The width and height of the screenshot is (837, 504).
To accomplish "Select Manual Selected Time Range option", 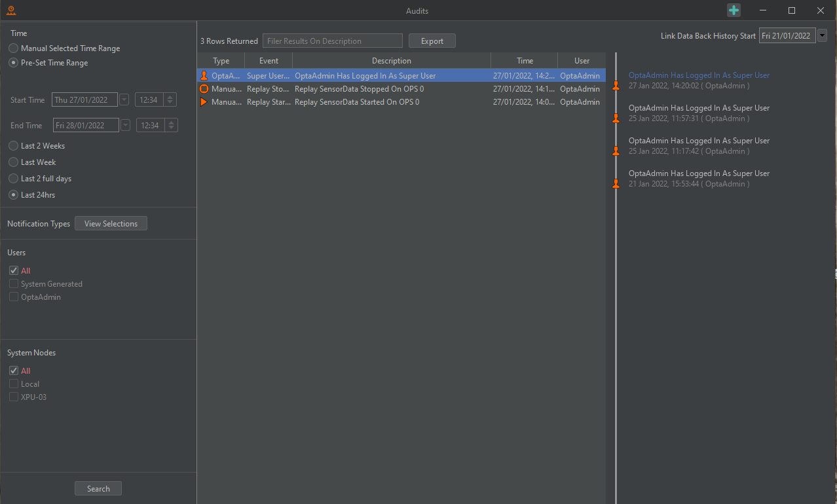I will pos(13,48).
